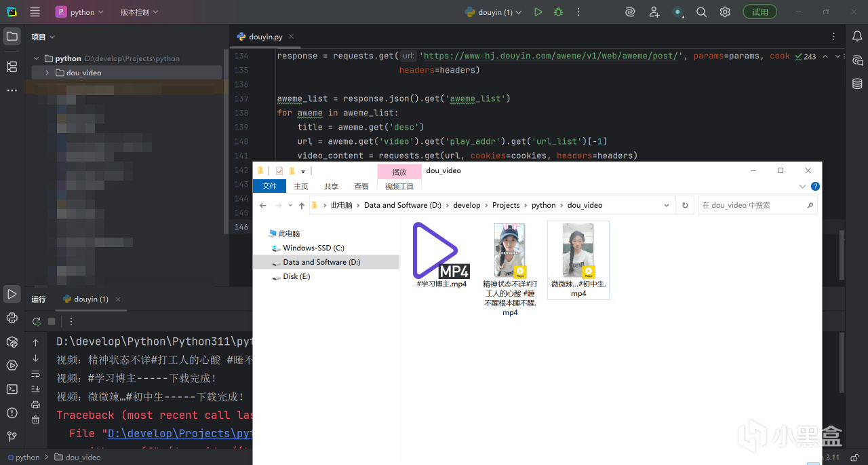Open the 版本控制 dropdown
This screenshot has width=868, height=465.
click(x=139, y=12)
